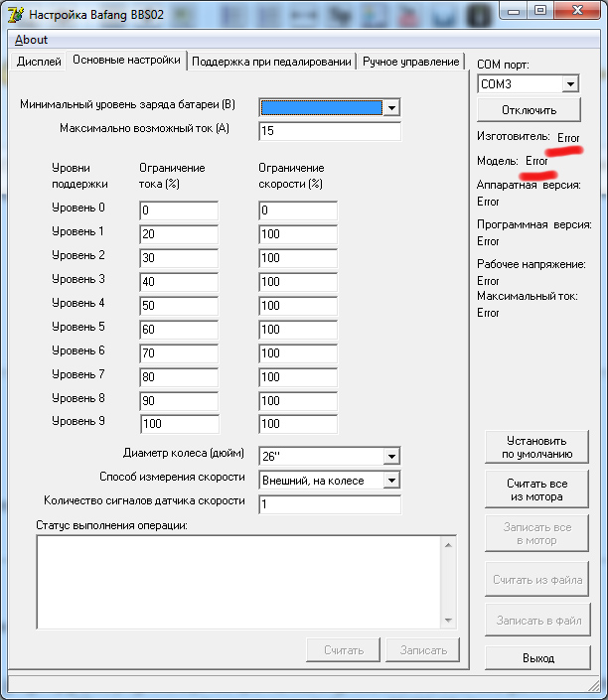Click the Аппаратная версия label

pos(529,185)
